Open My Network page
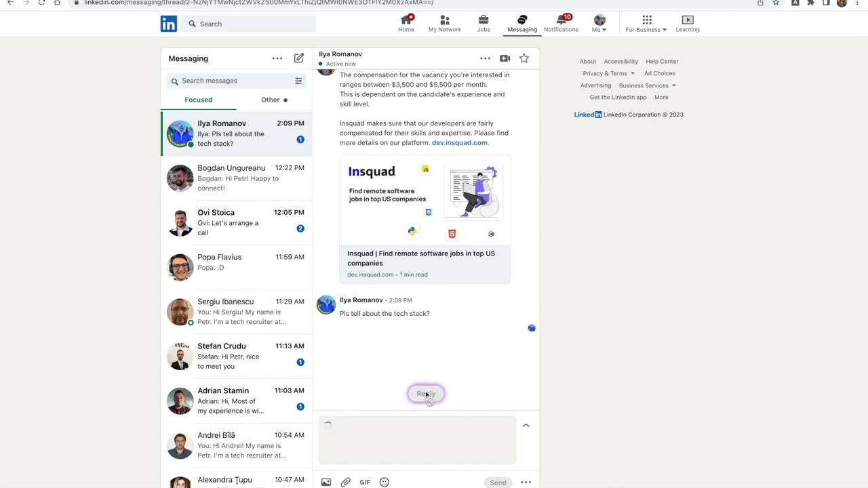Screen dimensions: 868x488 click(x=445, y=23)
